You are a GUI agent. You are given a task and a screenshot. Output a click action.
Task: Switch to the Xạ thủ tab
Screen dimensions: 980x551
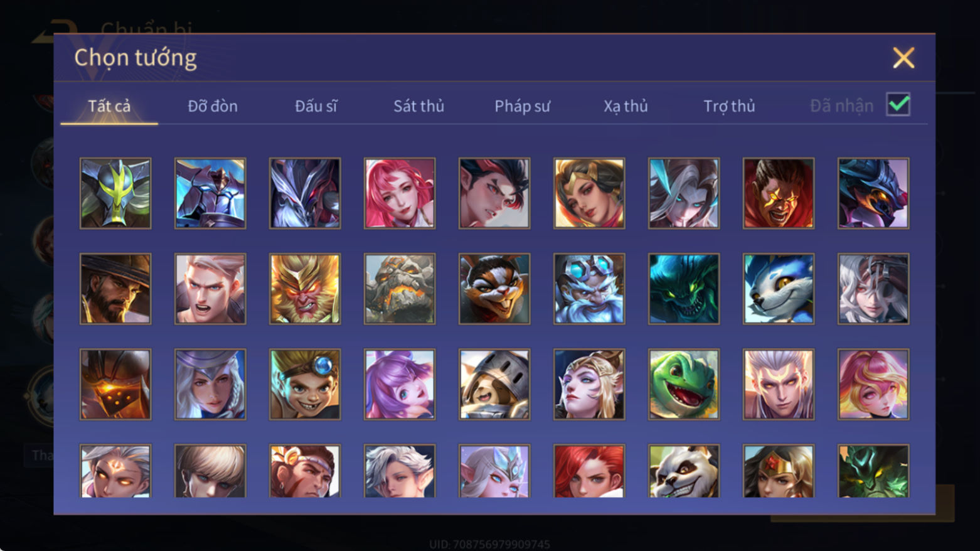point(626,106)
